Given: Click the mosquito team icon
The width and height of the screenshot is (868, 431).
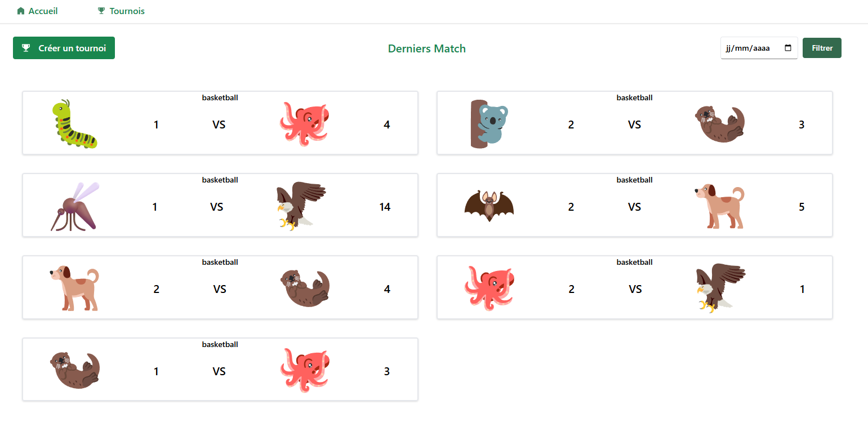Looking at the screenshot, I should click(74, 206).
